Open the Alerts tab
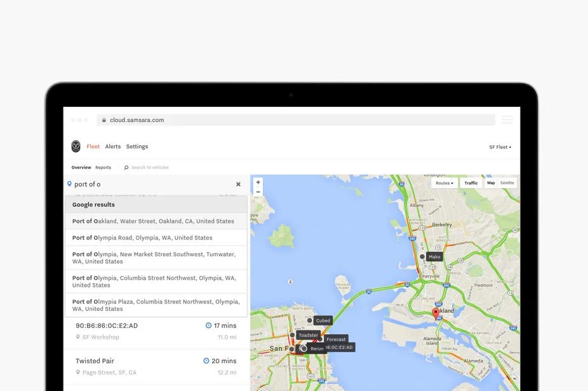 113,146
